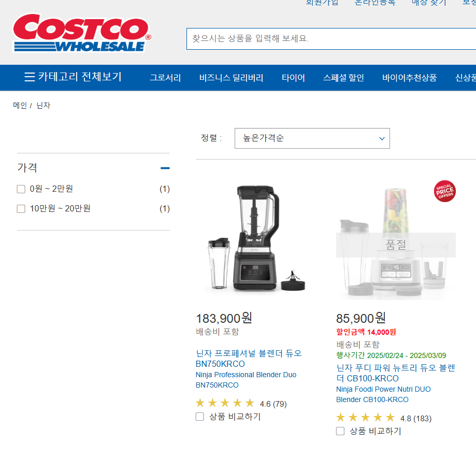Open the 높은가격순 sort dropdown

312,138
